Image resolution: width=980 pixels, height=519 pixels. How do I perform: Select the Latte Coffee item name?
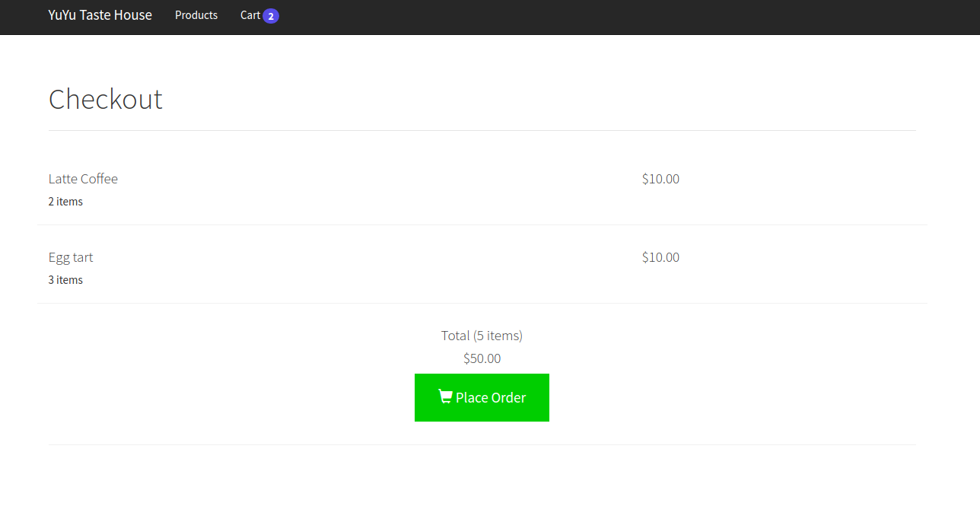tap(83, 179)
